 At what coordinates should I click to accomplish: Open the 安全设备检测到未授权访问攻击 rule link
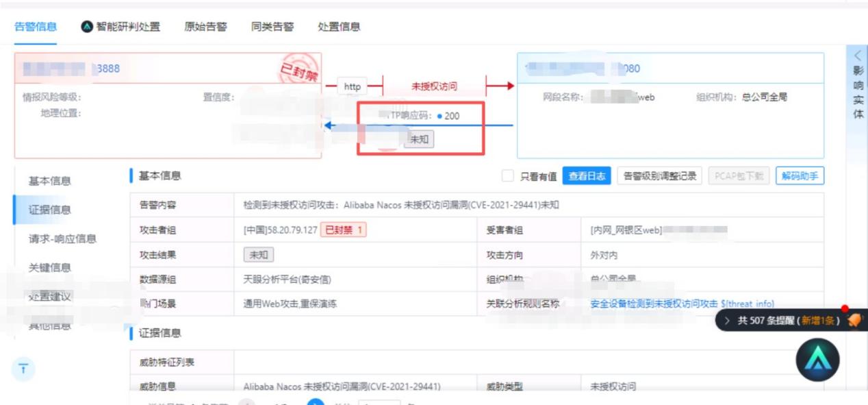point(682,304)
